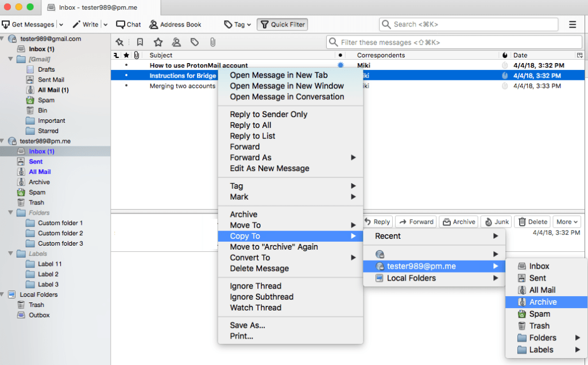588x365 pixels.
Task: Open Label 11 folder
Action: tap(49, 264)
